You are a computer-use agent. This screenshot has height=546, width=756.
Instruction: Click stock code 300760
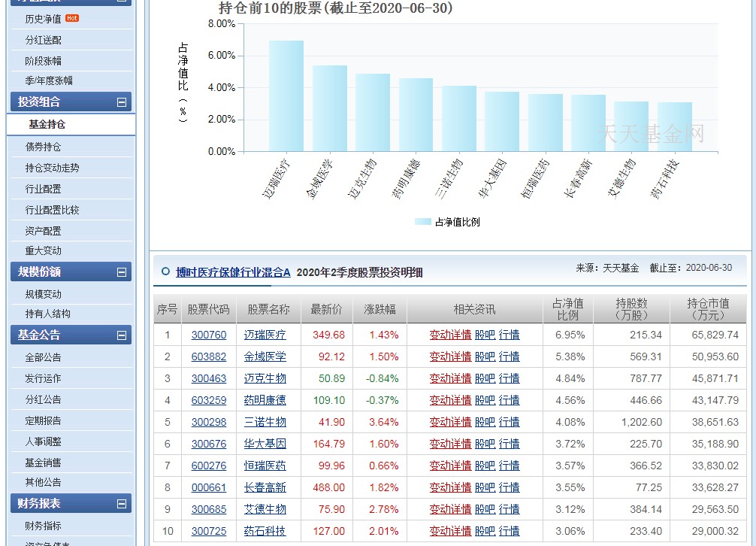209,334
